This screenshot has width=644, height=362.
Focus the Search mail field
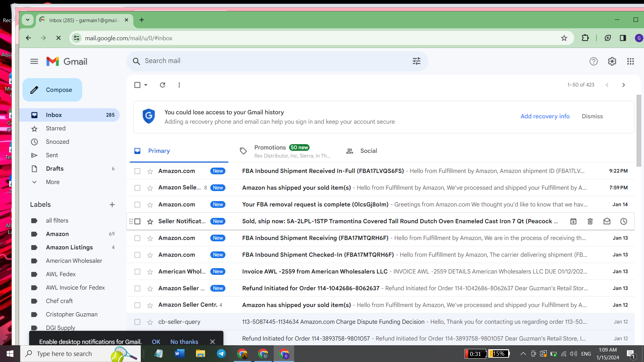click(277, 61)
